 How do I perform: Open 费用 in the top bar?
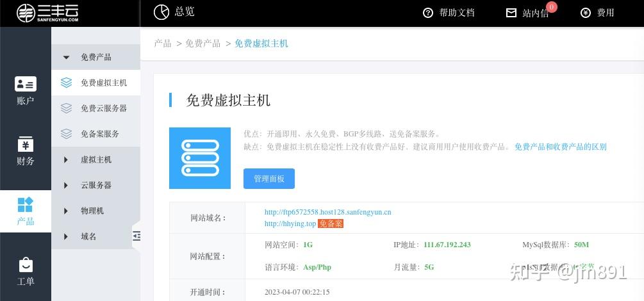pos(606,13)
